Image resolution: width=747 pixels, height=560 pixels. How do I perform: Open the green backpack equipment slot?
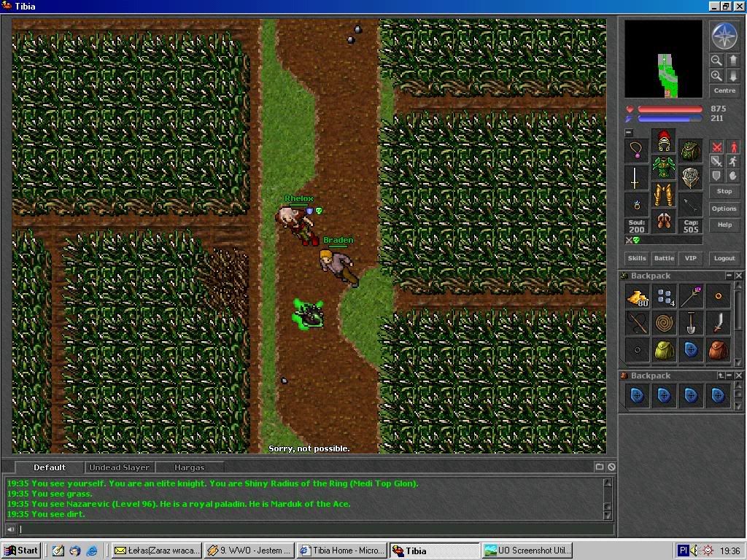point(691,151)
